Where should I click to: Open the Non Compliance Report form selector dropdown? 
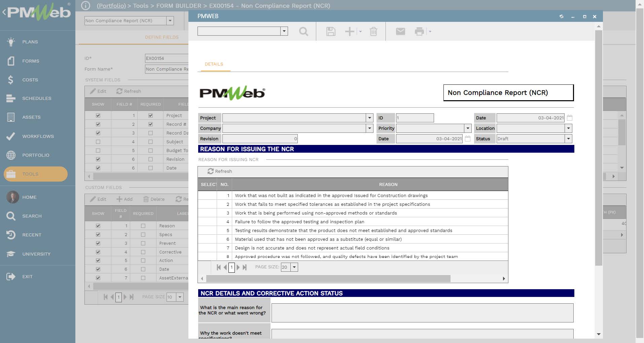[x=170, y=21]
